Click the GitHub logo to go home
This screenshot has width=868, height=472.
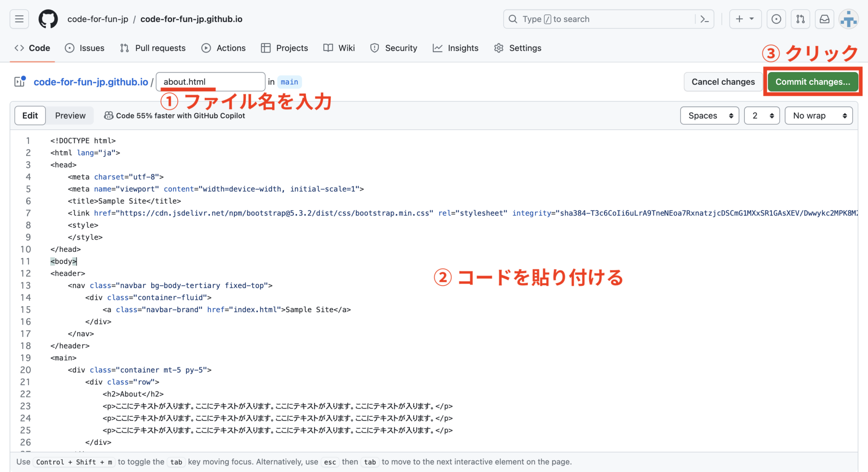tap(47, 19)
